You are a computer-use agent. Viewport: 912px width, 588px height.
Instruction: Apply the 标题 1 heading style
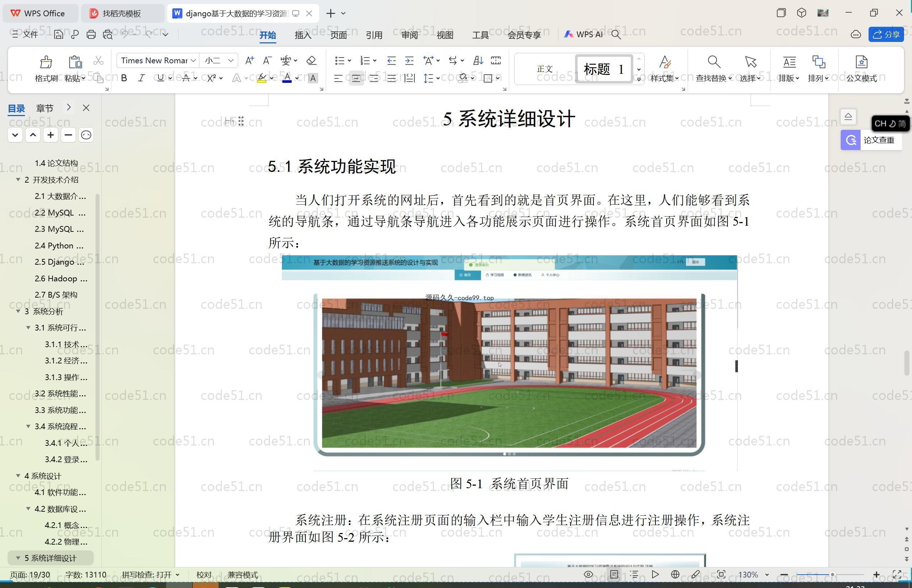pyautogui.click(x=604, y=69)
